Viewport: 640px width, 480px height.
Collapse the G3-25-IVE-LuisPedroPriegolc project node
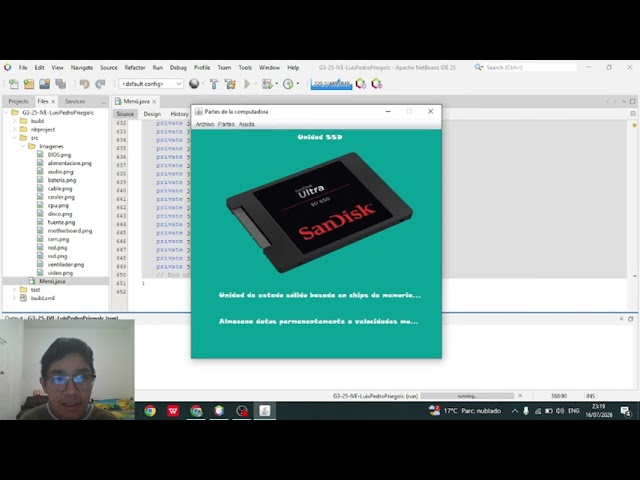(6, 113)
